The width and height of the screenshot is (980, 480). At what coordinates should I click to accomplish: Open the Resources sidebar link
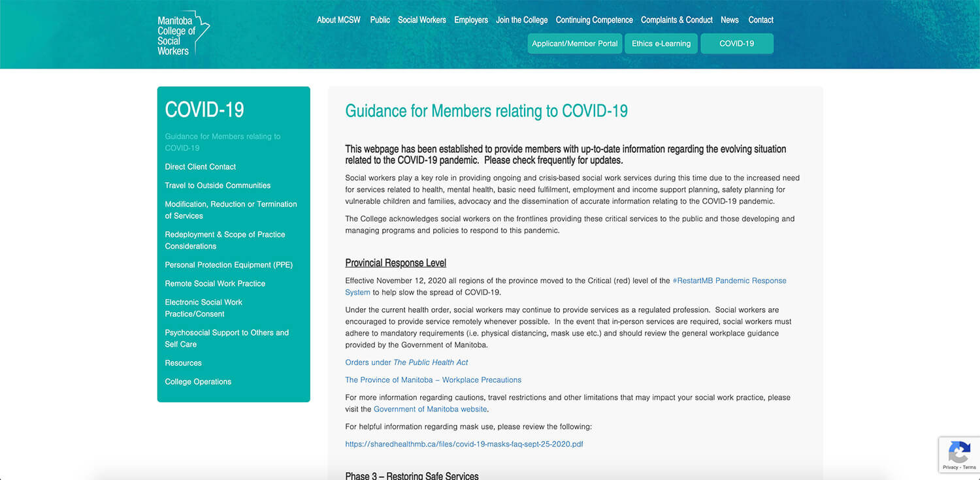click(x=183, y=362)
